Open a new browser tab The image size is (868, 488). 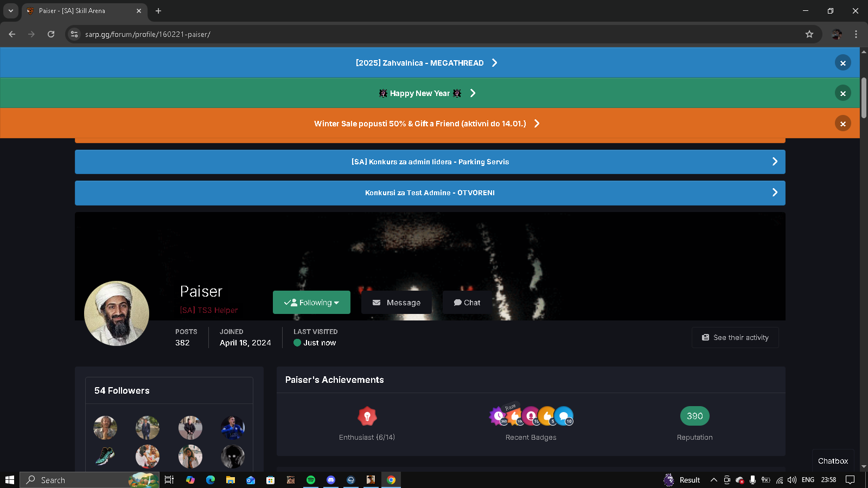[x=158, y=11]
